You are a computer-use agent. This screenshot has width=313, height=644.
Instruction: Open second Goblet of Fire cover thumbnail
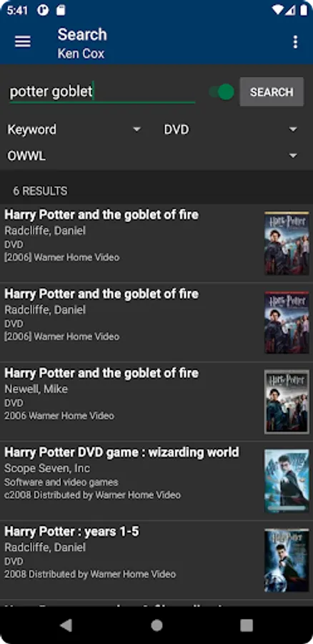coord(287,323)
